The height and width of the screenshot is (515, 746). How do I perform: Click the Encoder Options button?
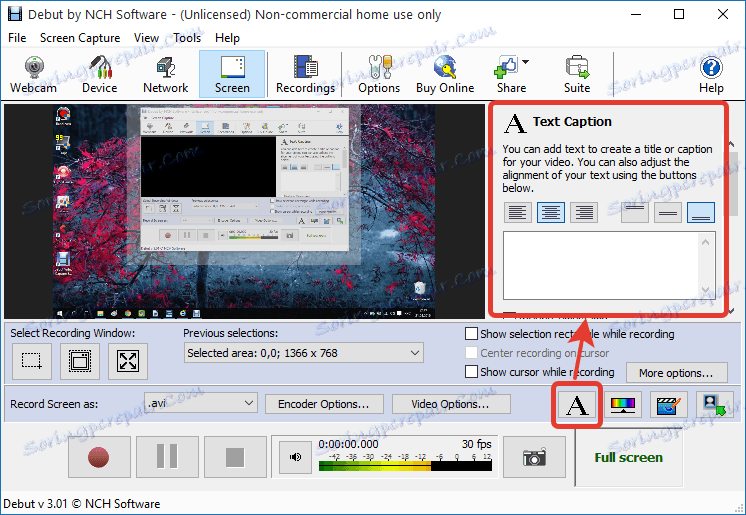(324, 404)
